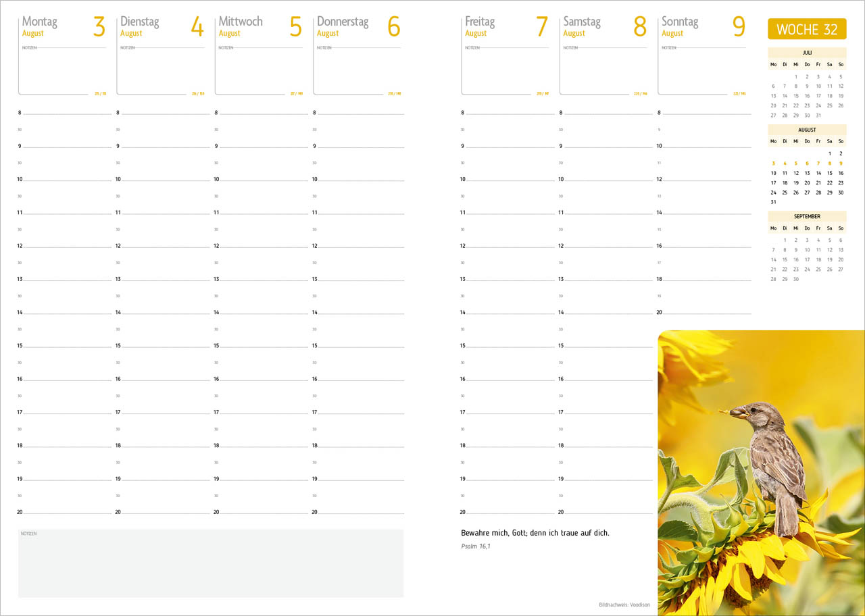Select the 10 o'clock line under Mittwoch
This screenshot has width=865, height=616.
coord(262,180)
